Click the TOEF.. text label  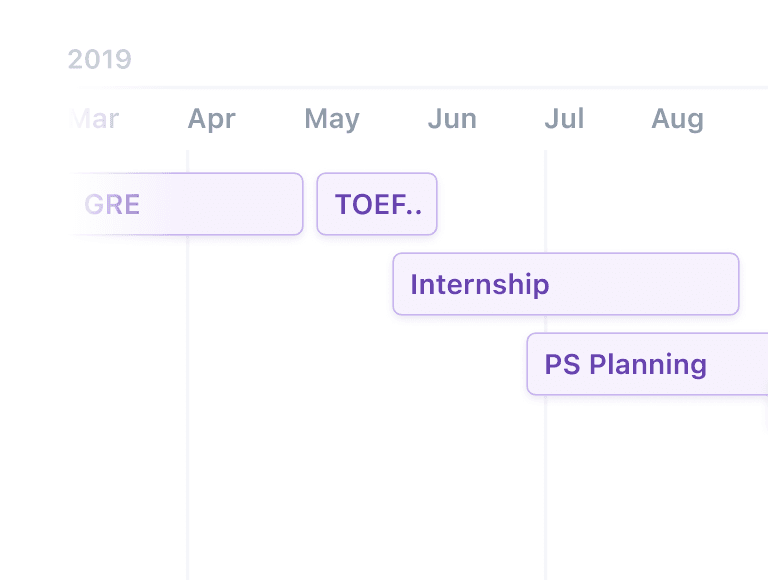pyautogui.click(x=378, y=204)
